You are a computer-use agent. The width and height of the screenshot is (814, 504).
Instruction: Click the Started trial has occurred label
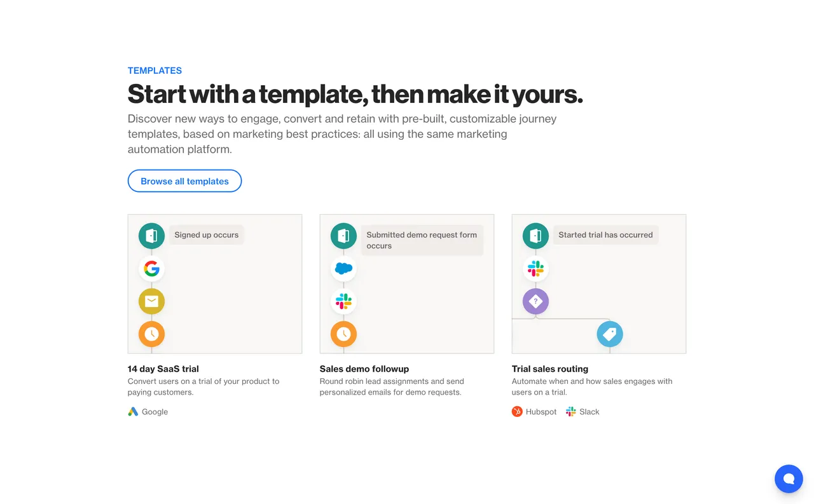click(x=605, y=235)
